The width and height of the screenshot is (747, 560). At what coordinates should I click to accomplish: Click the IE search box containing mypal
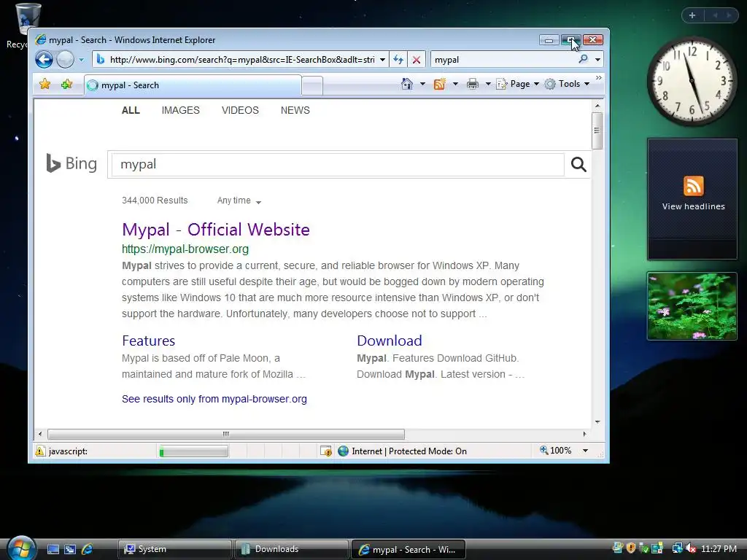(504, 60)
